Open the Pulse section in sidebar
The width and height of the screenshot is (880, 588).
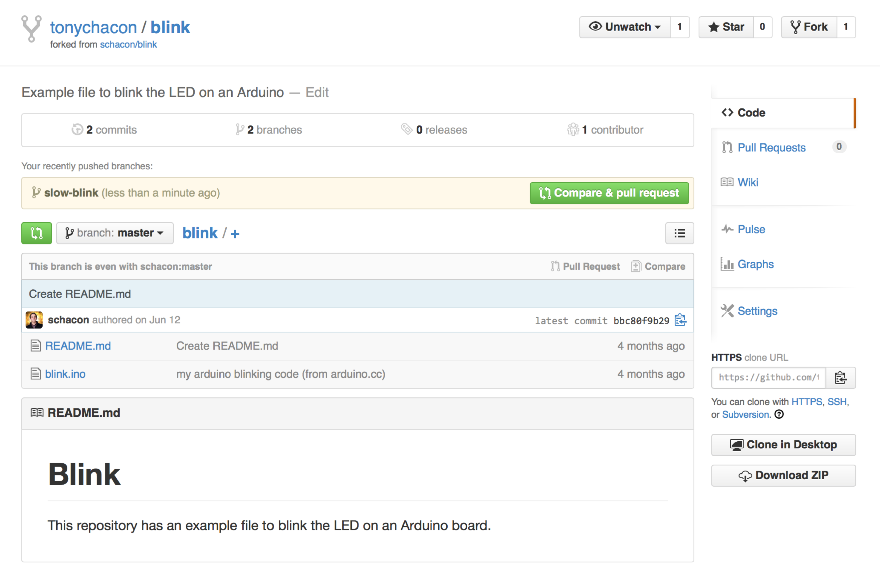coord(751,229)
